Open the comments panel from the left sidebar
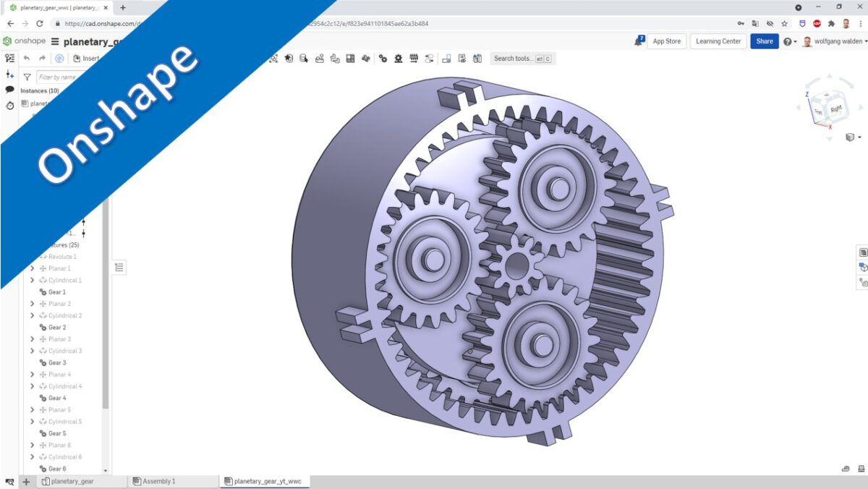The image size is (868, 489). [9, 88]
